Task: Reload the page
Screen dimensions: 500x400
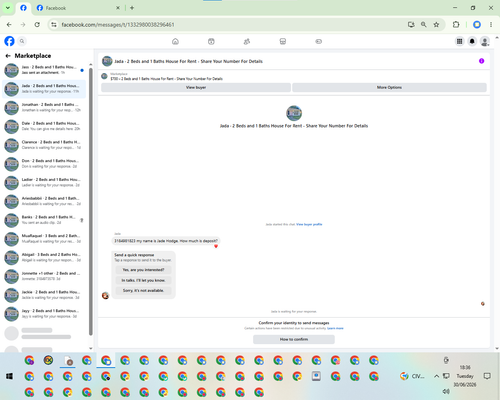Action: tap(37, 25)
